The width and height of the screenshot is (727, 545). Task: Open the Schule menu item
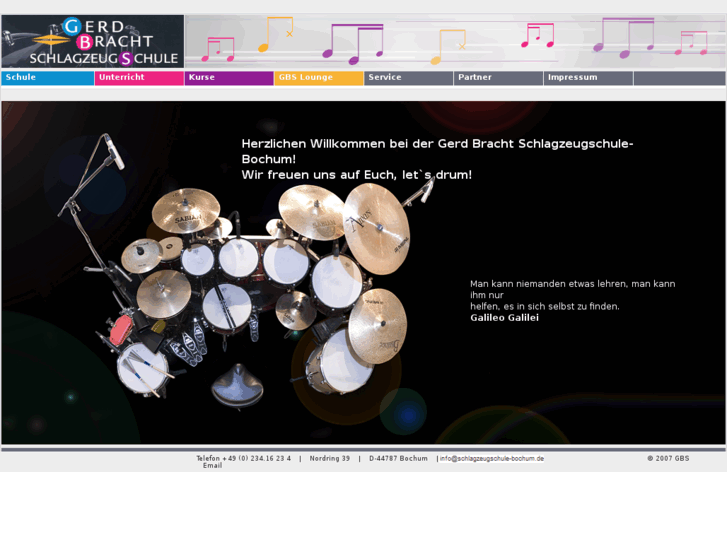[47, 78]
